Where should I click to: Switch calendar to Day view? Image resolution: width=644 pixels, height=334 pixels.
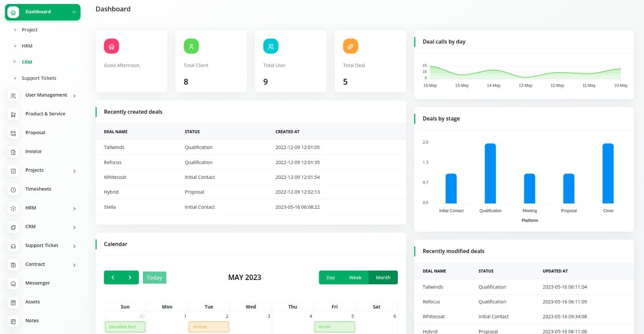coord(330,278)
